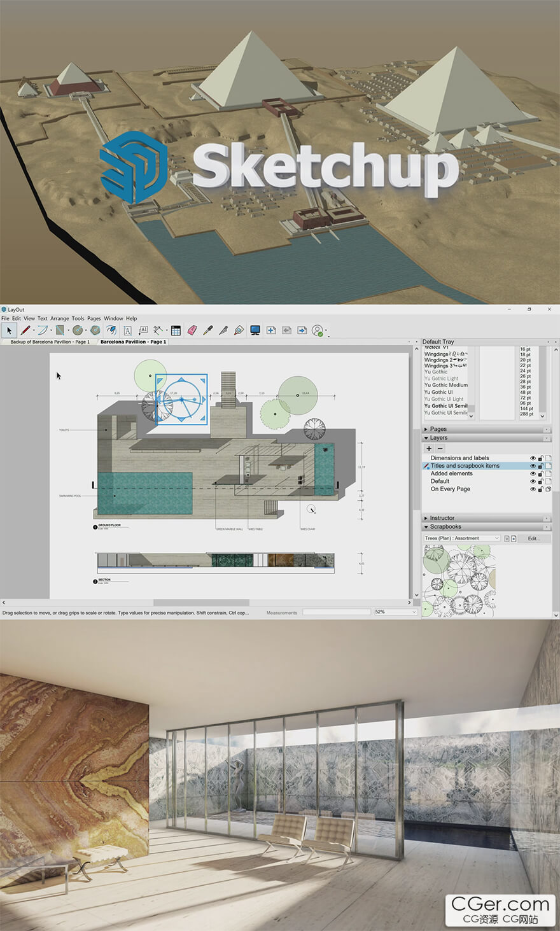560x931 pixels.
Task: Select the pink Eraser tool
Action: point(192,330)
